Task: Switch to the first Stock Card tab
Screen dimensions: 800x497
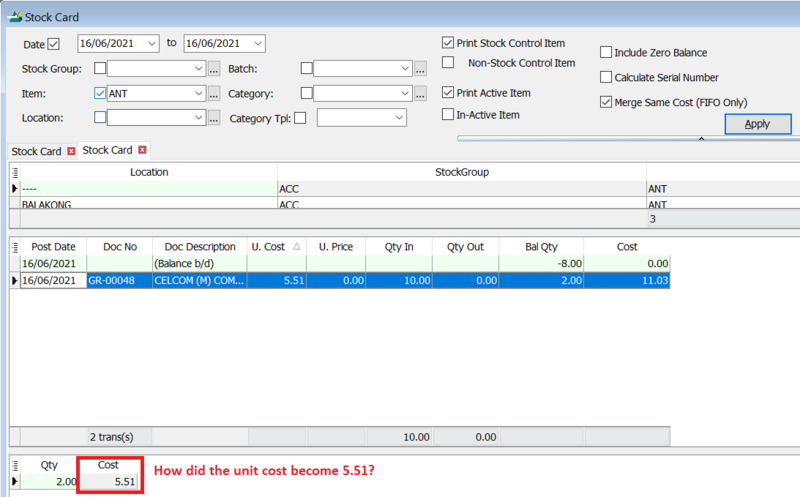Action: tap(36, 151)
